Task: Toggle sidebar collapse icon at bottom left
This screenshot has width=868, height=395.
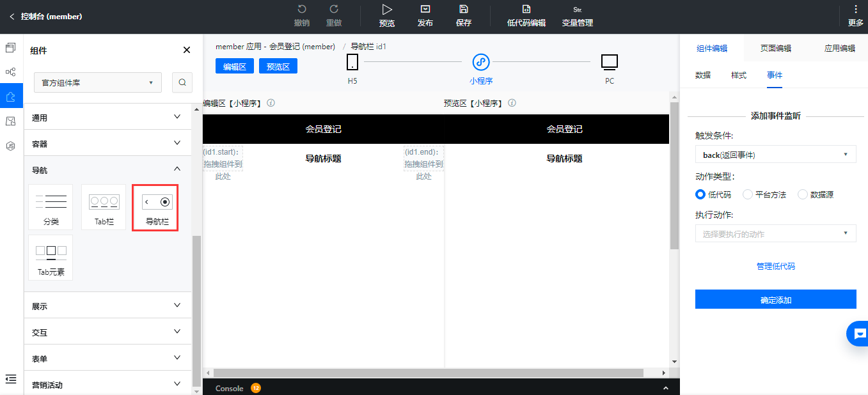Action: coord(10,379)
